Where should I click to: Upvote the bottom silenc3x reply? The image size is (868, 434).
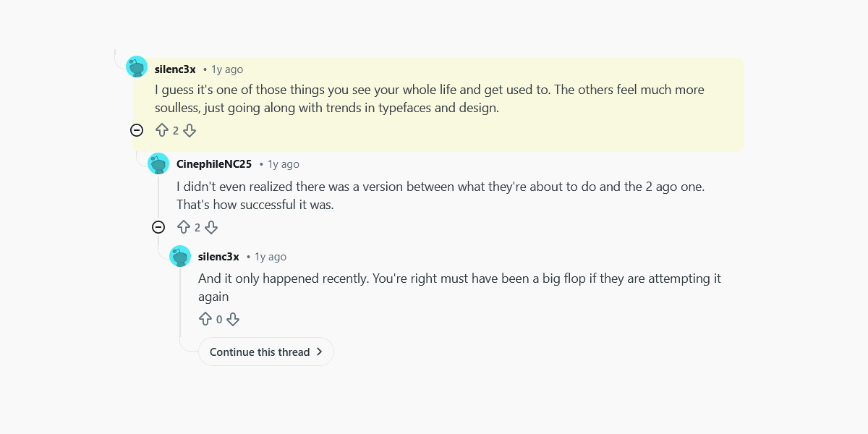tap(205, 319)
